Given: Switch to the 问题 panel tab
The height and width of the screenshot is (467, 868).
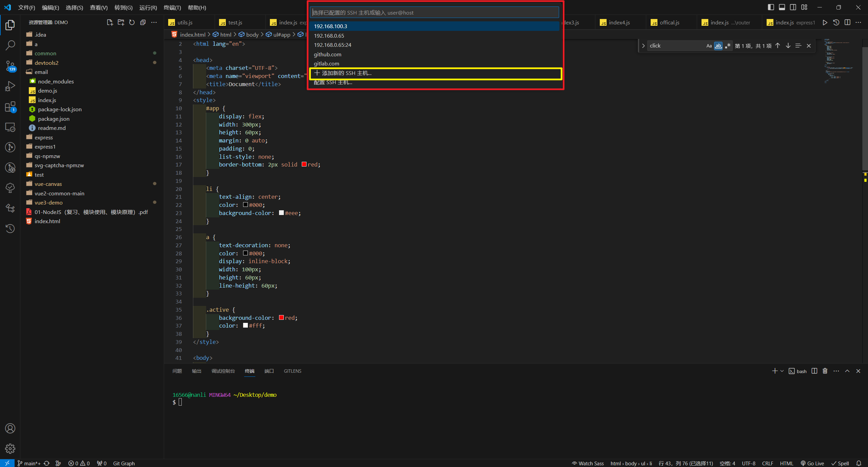Looking at the screenshot, I should coord(177,371).
